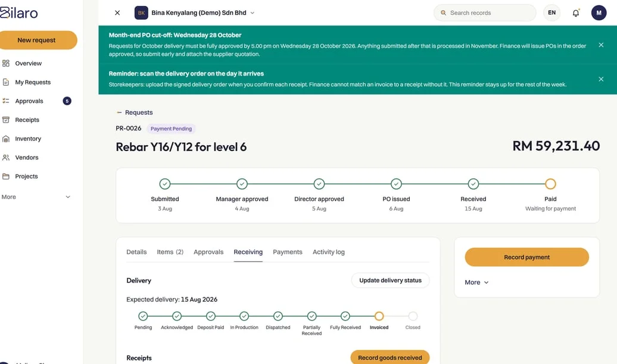Select the Receiving tab
Screen dimensions: 617x364
click(x=248, y=252)
